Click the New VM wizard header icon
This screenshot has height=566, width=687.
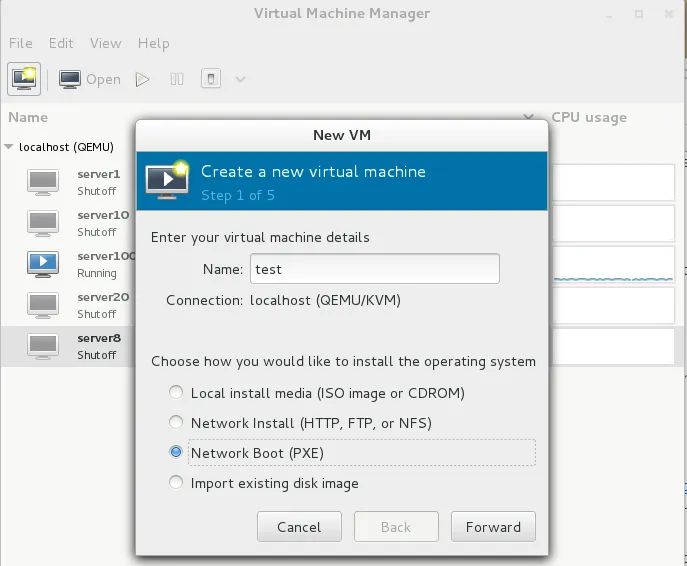tap(167, 180)
